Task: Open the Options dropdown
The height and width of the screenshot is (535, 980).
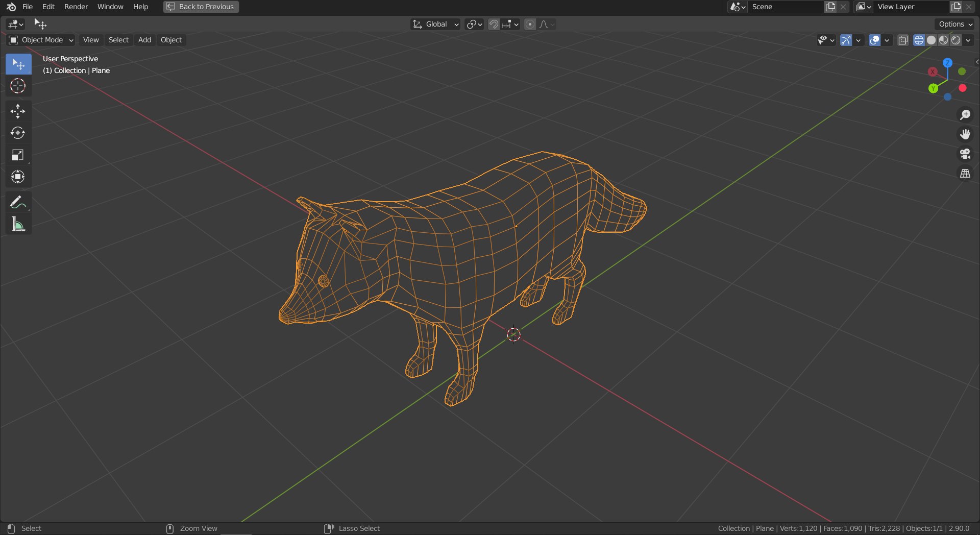Action: point(955,24)
